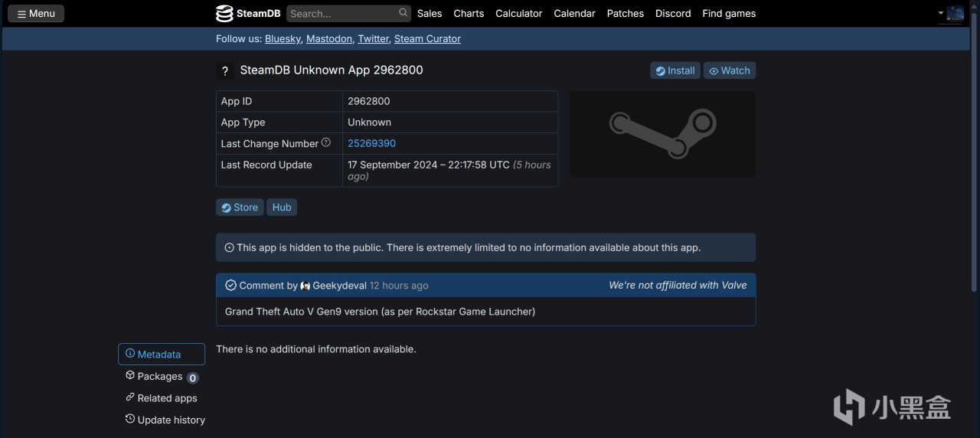
Task: Open the Discord link
Action: [673, 13]
